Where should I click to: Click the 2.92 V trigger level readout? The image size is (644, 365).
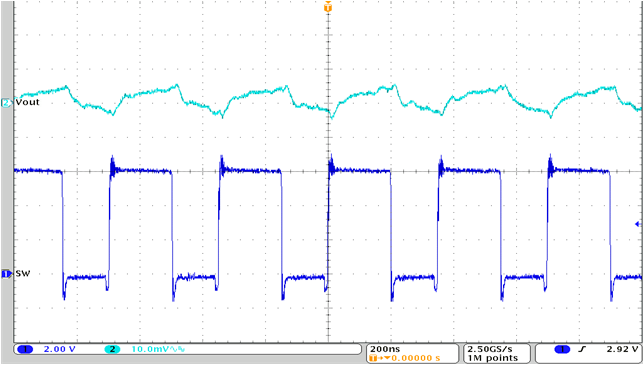point(623,349)
